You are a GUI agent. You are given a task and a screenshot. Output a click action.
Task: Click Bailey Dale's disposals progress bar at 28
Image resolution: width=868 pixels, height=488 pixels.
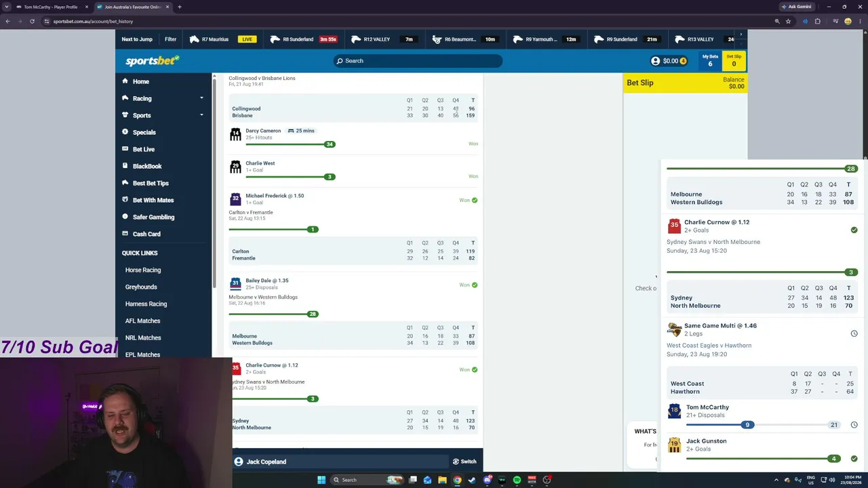[x=273, y=314]
